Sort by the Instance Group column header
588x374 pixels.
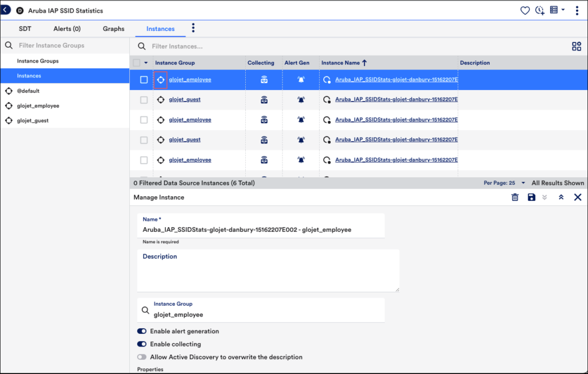pos(175,63)
